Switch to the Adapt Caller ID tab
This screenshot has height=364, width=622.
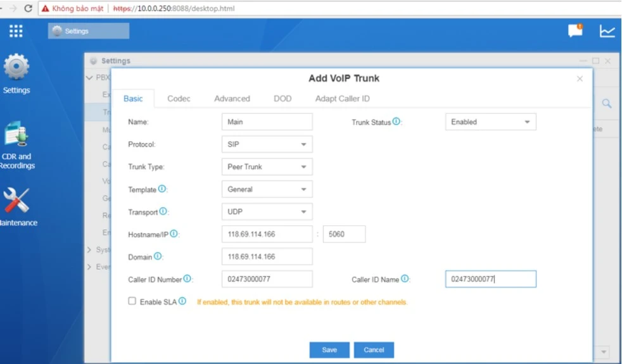coord(342,99)
